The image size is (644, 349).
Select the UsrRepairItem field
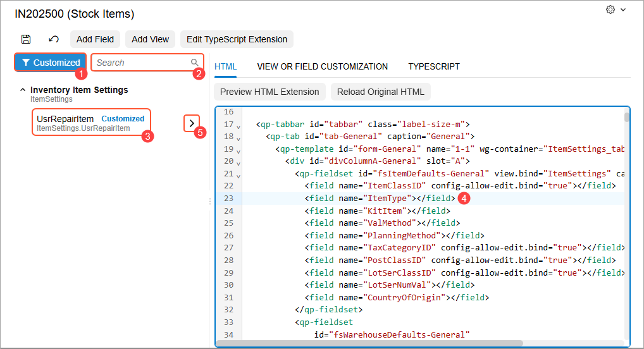[91, 123]
